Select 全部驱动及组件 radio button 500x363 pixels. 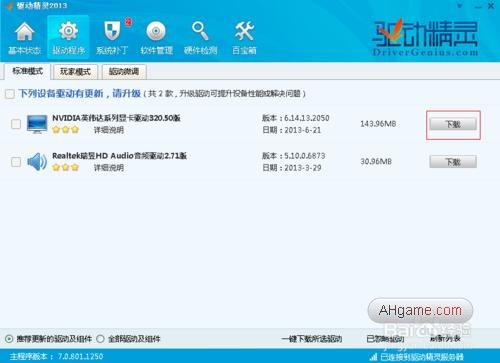[x=100, y=339]
